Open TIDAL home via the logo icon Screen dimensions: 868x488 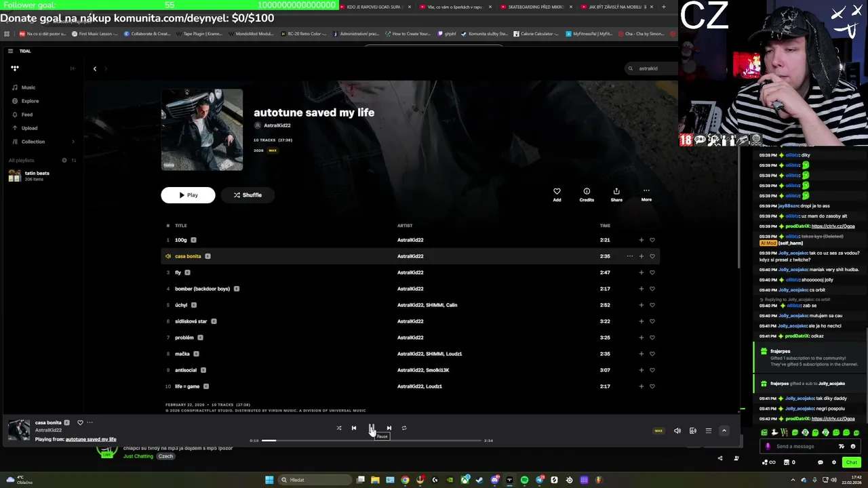coord(15,68)
